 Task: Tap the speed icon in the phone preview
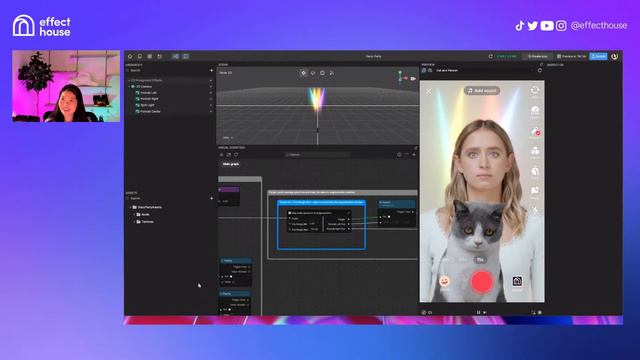click(x=535, y=110)
